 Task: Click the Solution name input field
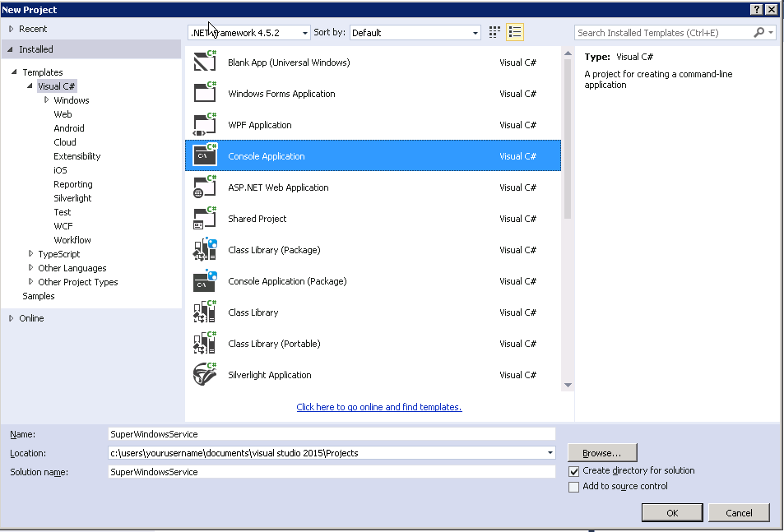coord(332,472)
